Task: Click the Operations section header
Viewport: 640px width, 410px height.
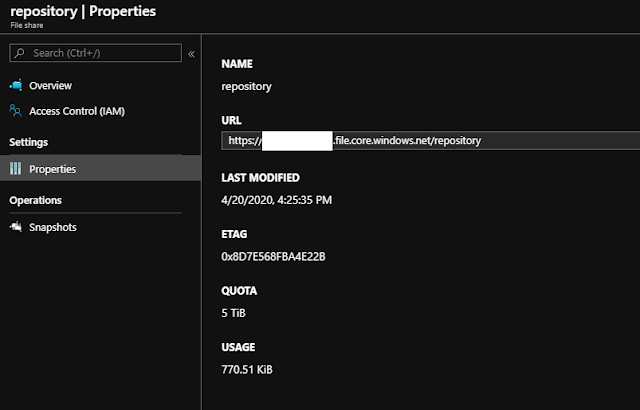Action: (x=35, y=200)
